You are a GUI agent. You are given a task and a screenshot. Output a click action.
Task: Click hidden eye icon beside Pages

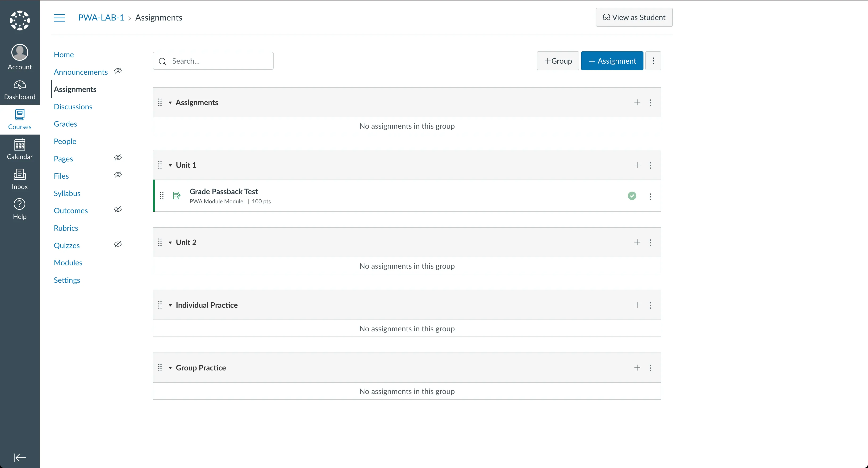click(118, 158)
